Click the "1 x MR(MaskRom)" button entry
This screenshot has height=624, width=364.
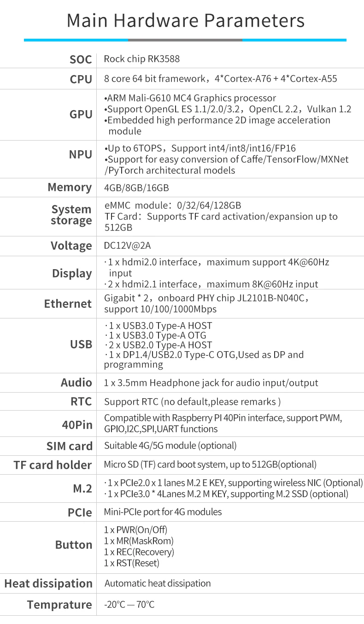click(139, 541)
